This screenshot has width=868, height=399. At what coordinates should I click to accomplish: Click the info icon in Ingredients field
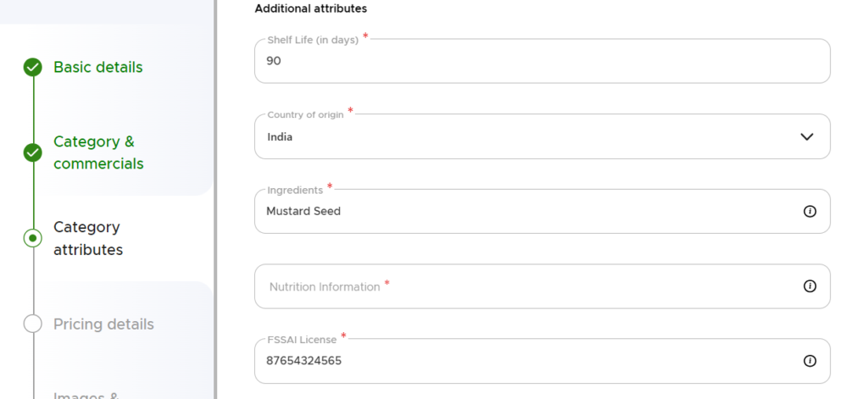810,212
